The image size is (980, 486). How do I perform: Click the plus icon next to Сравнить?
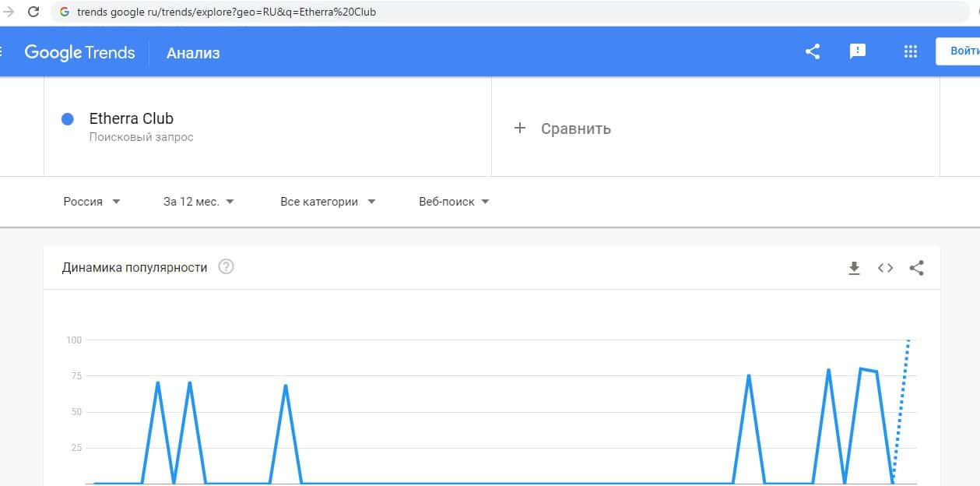(520, 129)
